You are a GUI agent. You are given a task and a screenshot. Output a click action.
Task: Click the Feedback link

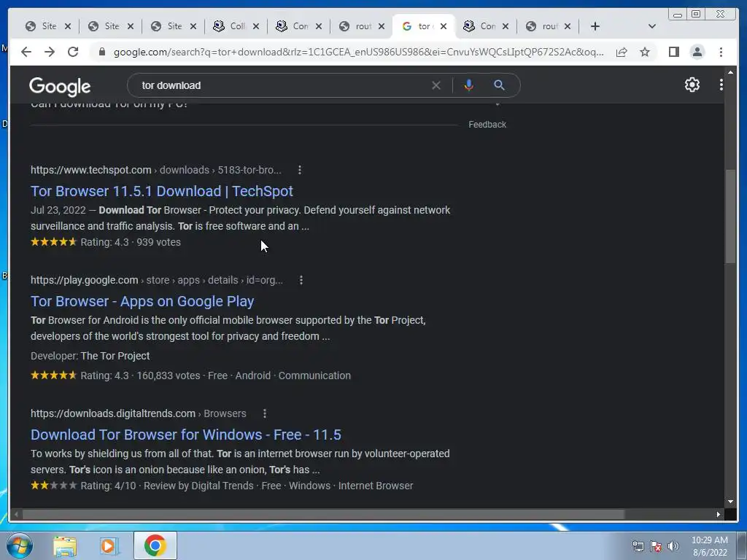point(487,124)
